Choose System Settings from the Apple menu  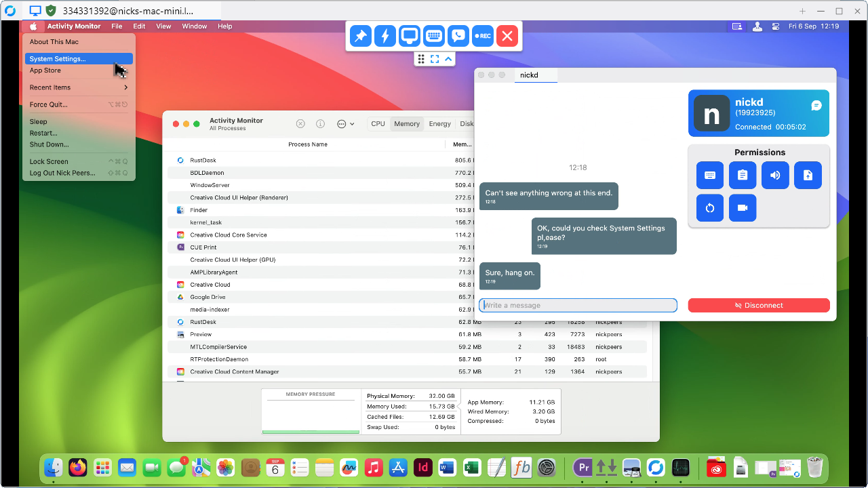pos(58,59)
